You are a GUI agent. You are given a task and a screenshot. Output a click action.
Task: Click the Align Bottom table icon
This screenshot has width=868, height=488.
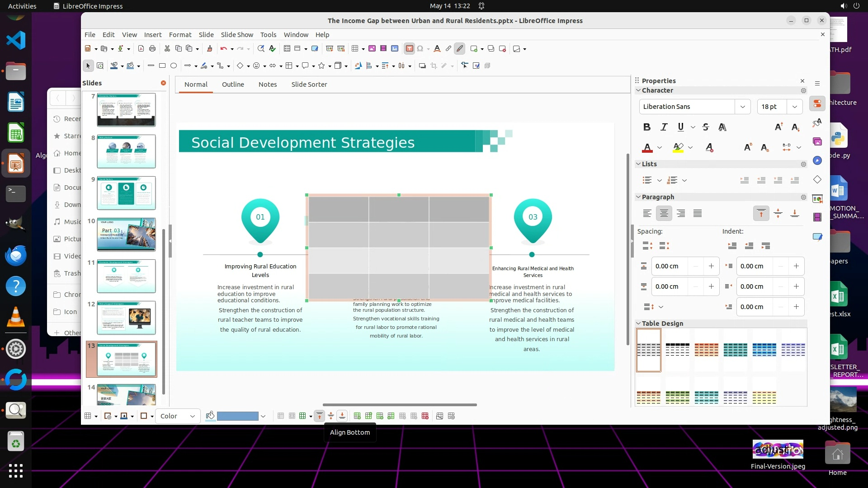tap(342, 416)
